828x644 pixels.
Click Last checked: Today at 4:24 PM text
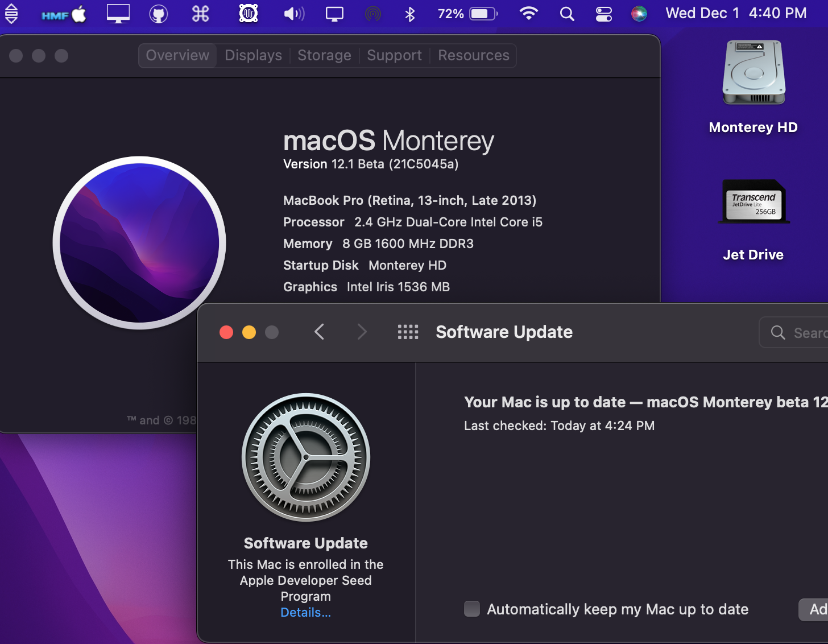559,426
